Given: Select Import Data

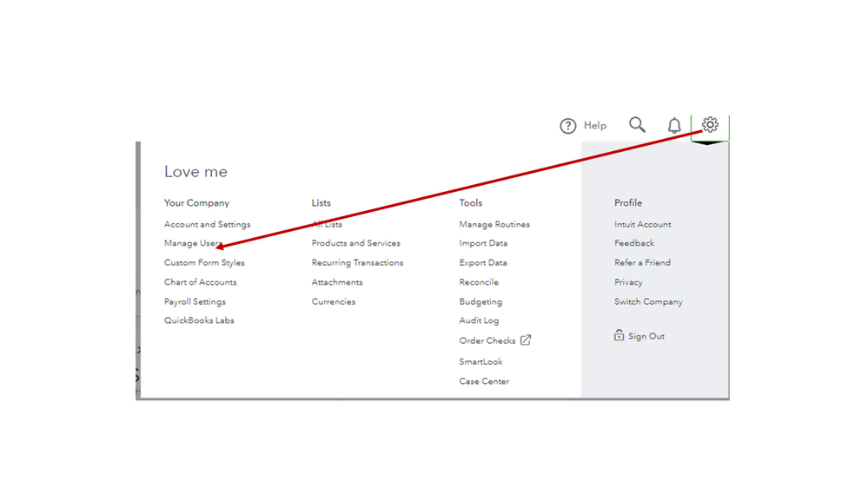Looking at the screenshot, I should [x=483, y=243].
